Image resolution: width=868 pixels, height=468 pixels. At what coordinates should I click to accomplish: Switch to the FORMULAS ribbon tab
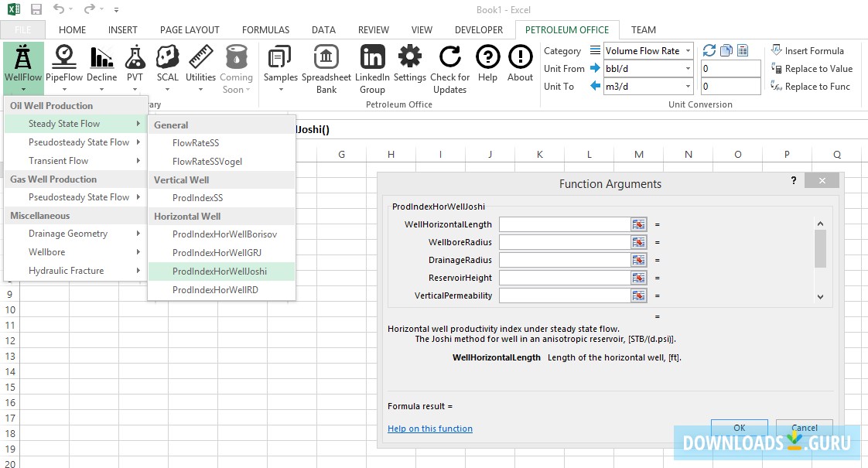(265, 30)
